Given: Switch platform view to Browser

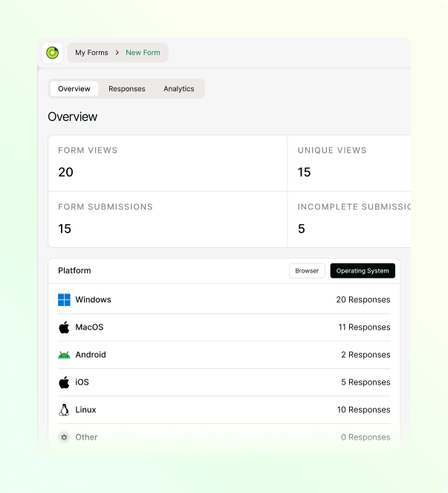Looking at the screenshot, I should coord(307,271).
